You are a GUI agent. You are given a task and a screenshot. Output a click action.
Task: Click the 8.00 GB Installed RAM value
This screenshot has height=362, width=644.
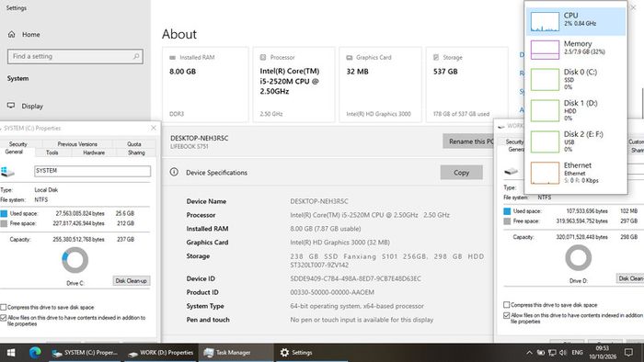tap(182, 72)
